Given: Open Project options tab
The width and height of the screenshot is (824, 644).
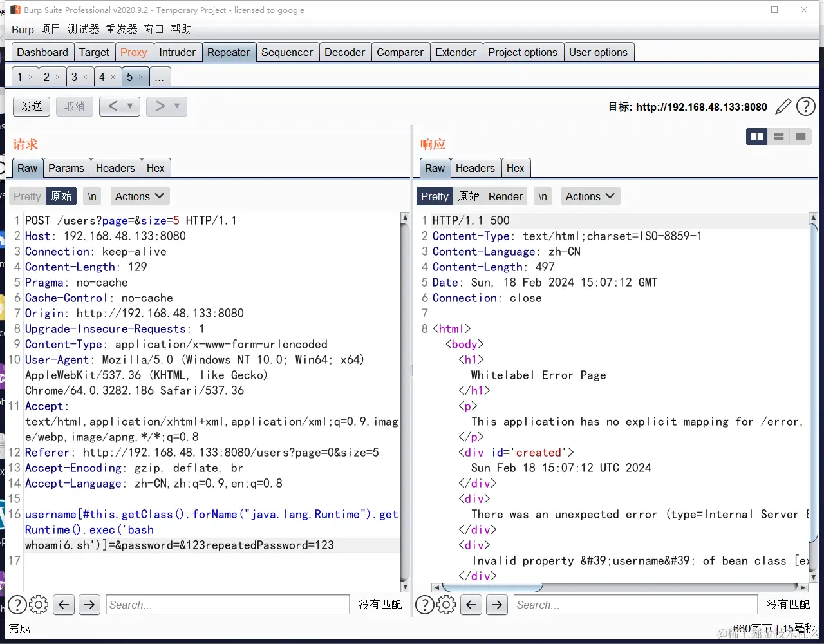Looking at the screenshot, I should [523, 52].
